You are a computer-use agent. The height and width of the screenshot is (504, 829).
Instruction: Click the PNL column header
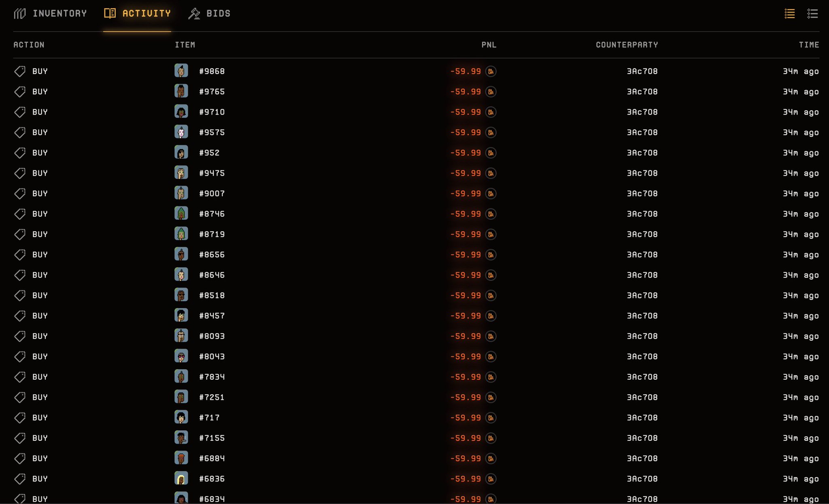489,45
